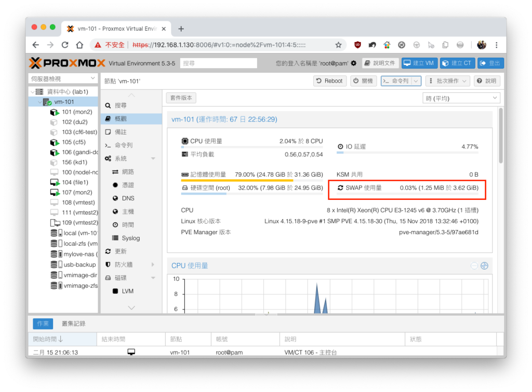The image size is (532, 392).
Task: Open uBlock shield extension icon
Action: 357,45
